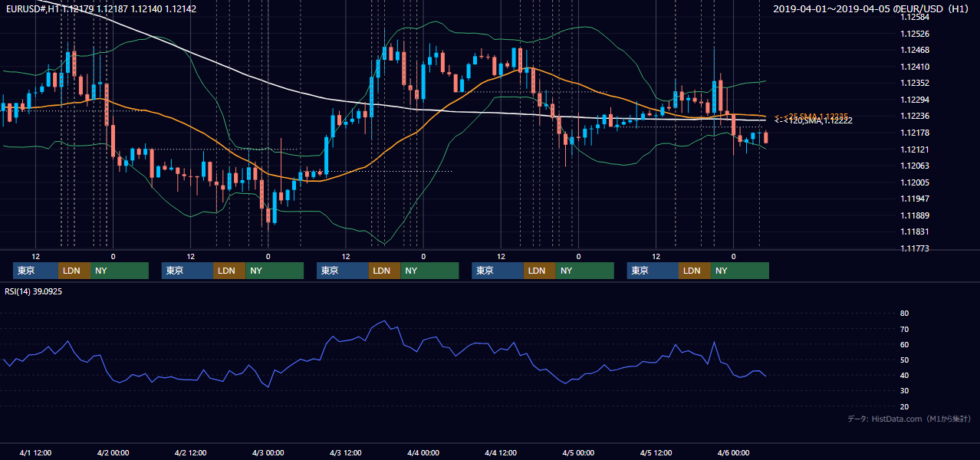Click the RSI(14) 39.0925 indicator title

(34, 291)
